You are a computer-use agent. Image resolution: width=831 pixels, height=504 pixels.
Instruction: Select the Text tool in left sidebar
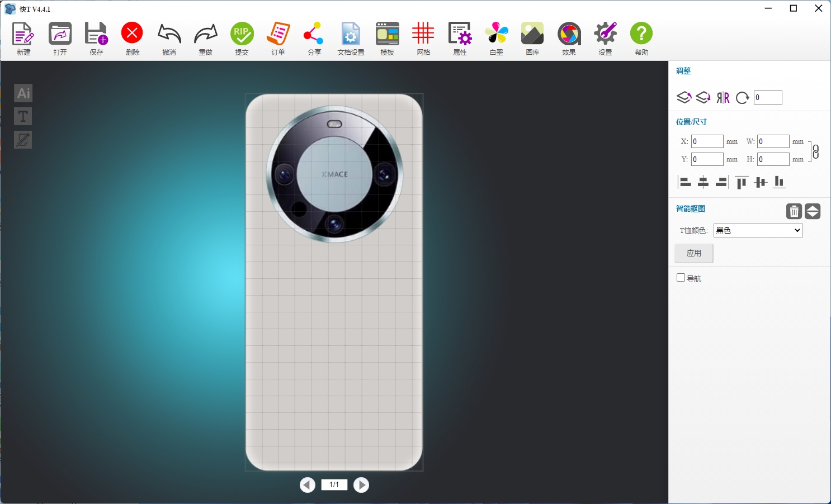[x=23, y=116]
